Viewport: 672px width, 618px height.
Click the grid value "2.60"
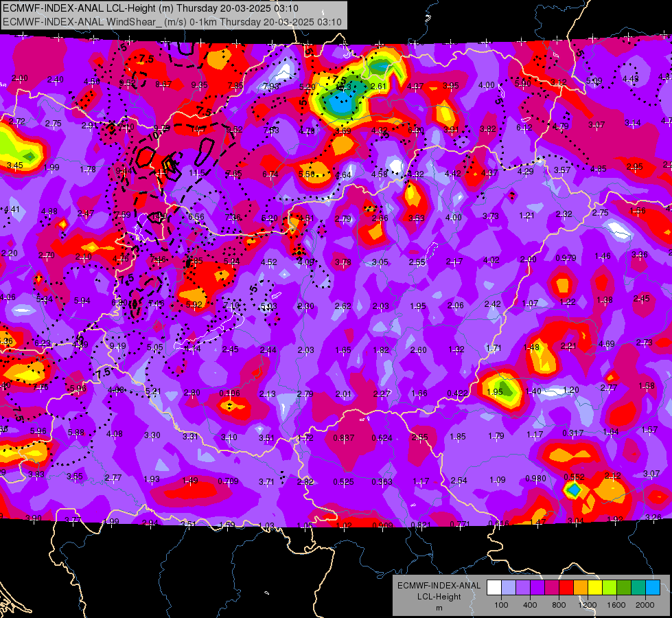(418, 350)
